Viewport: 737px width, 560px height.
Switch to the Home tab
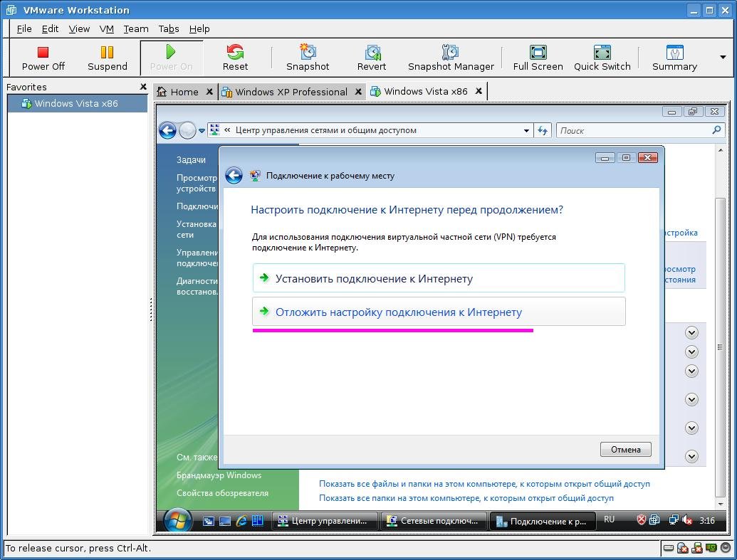[x=184, y=92]
